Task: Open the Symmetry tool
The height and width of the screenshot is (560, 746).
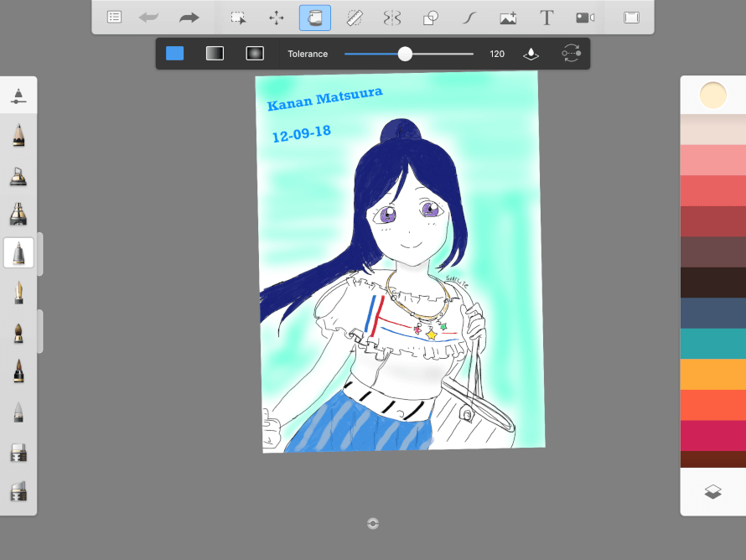Action: pyautogui.click(x=391, y=17)
